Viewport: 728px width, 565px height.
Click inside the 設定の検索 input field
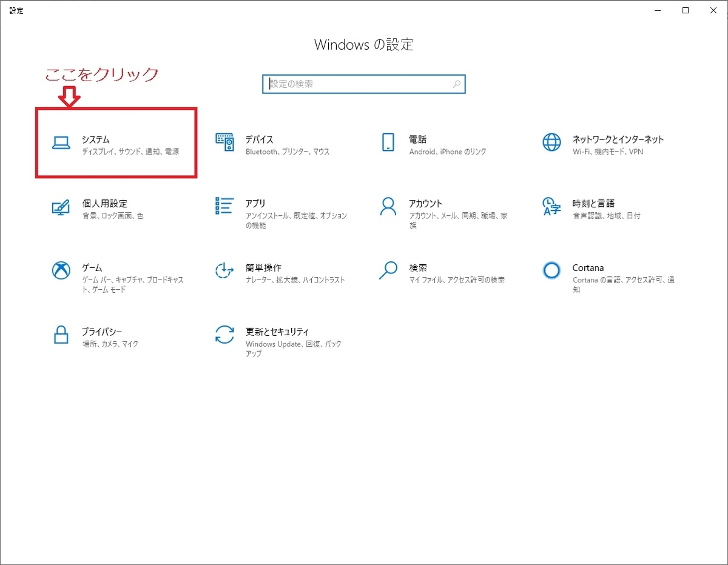[x=364, y=84]
